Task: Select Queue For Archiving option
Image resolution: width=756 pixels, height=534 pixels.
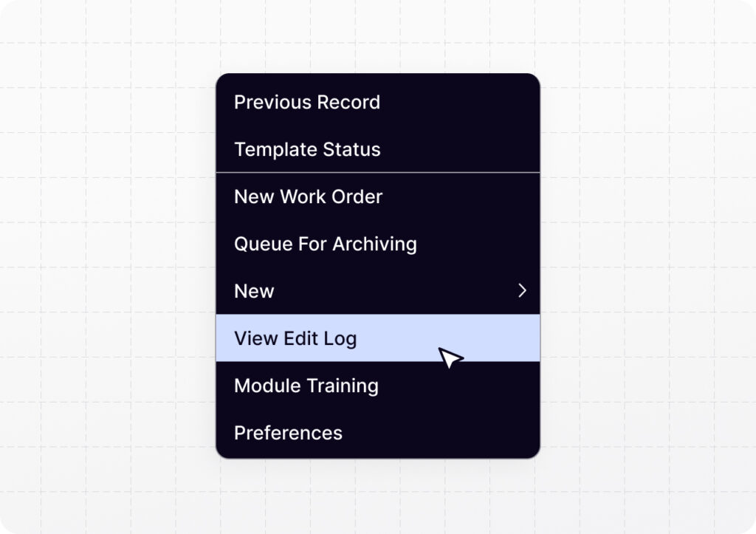Action: [x=325, y=244]
